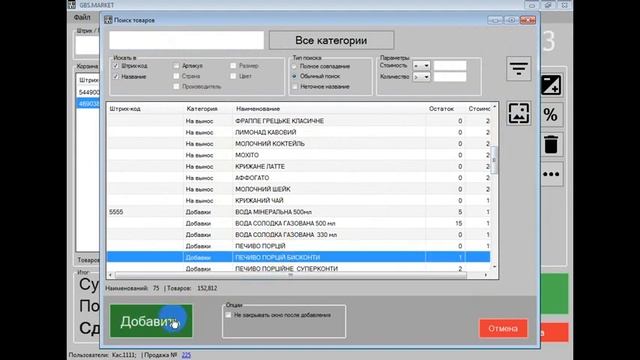Screen dimensions: 640x360
Task: Check 'Не закрывать окно после добавления'
Action: tap(228, 315)
